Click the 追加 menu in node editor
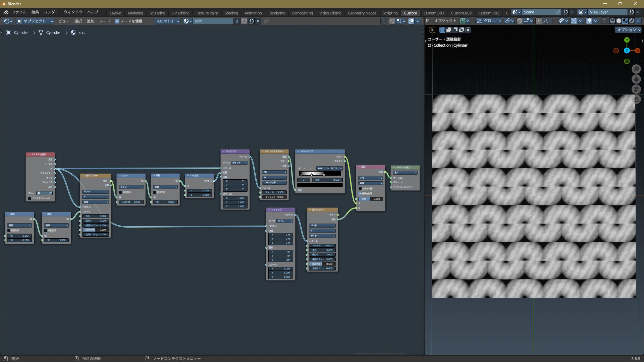This screenshot has width=644, height=362. point(91,21)
